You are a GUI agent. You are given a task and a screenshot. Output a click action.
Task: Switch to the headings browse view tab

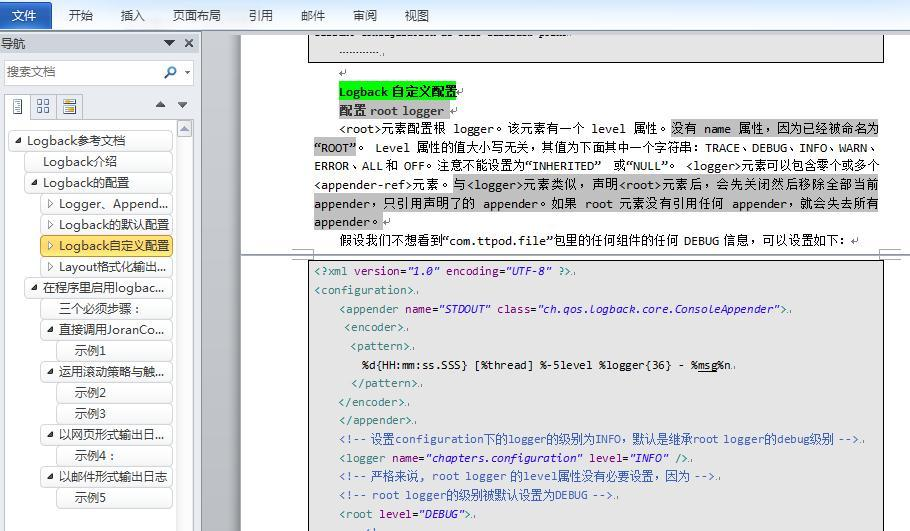point(17,106)
